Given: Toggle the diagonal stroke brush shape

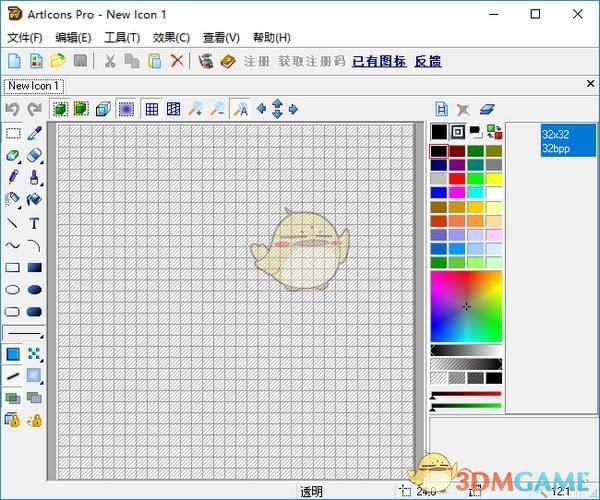Looking at the screenshot, I should coord(13,376).
